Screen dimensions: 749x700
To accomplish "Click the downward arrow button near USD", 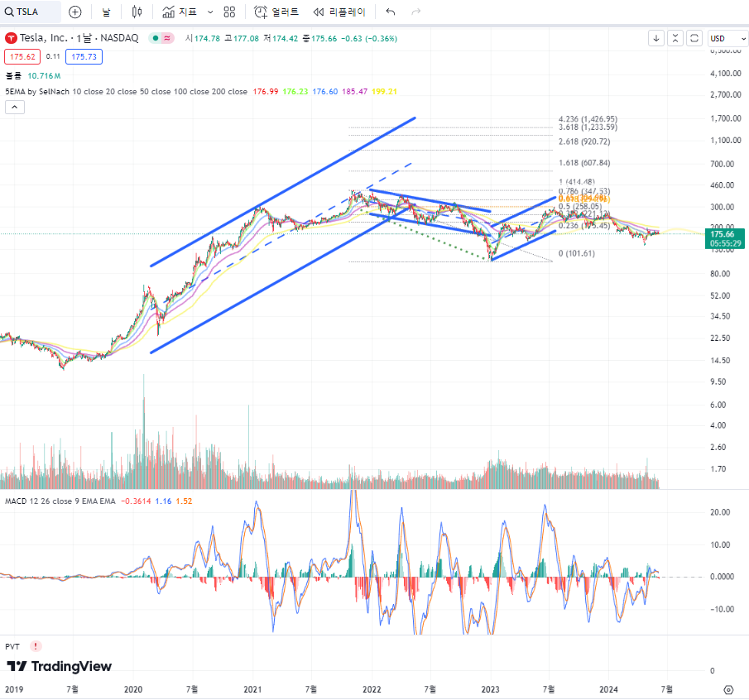I will [656, 38].
